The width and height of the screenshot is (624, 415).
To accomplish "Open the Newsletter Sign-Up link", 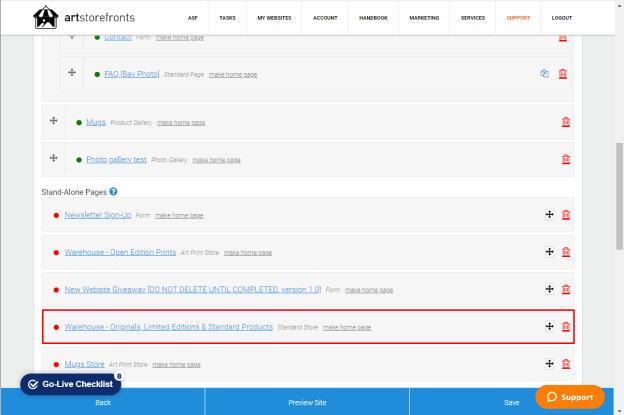I will pyautogui.click(x=98, y=215).
